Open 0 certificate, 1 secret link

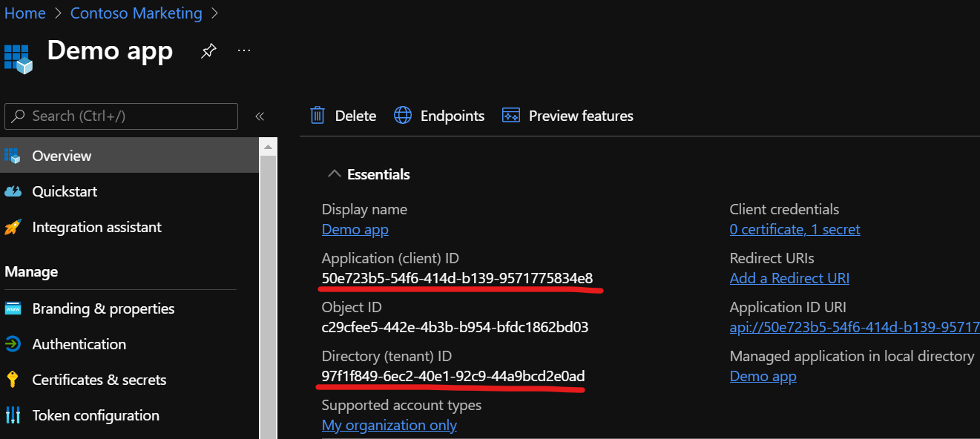[795, 229]
